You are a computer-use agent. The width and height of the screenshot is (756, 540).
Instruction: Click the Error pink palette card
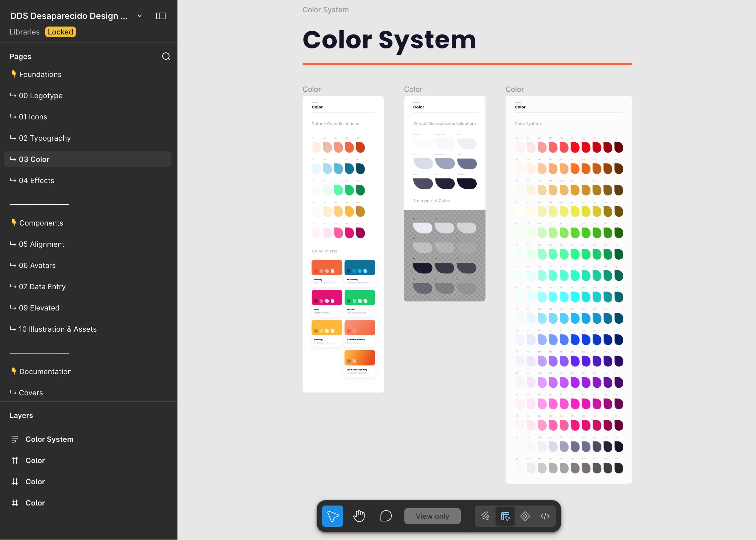(327, 303)
